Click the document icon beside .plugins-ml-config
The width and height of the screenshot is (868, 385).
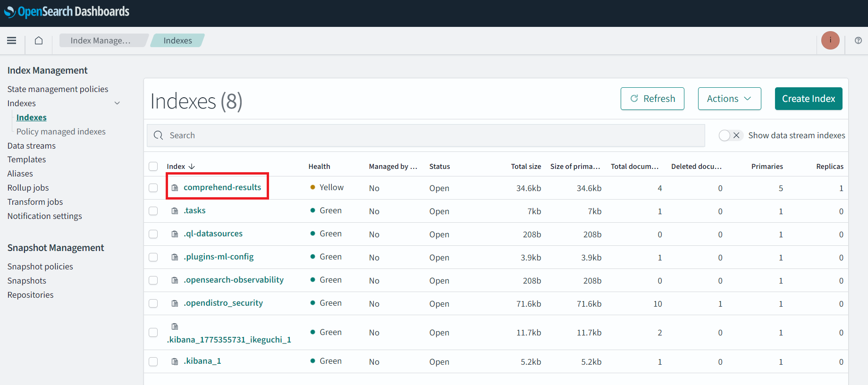coord(175,257)
